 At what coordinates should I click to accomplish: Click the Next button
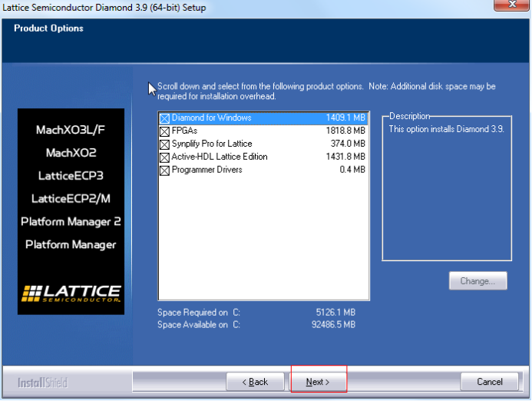point(318,382)
